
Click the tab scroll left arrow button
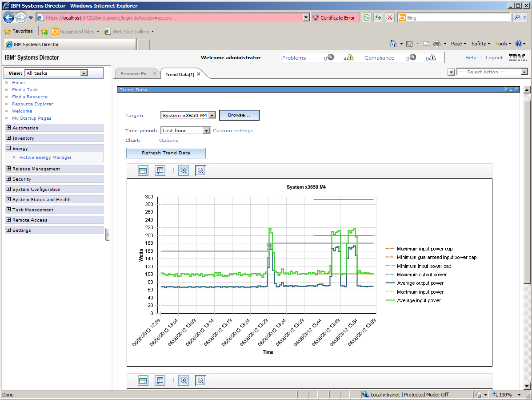click(451, 72)
